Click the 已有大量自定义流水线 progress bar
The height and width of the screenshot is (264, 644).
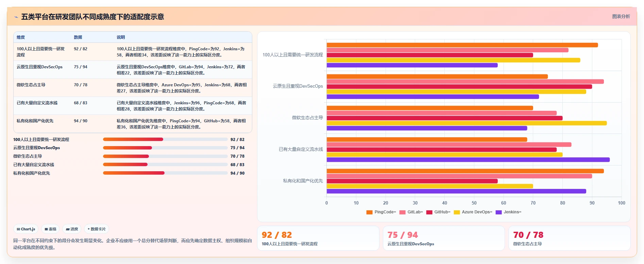(x=165, y=164)
